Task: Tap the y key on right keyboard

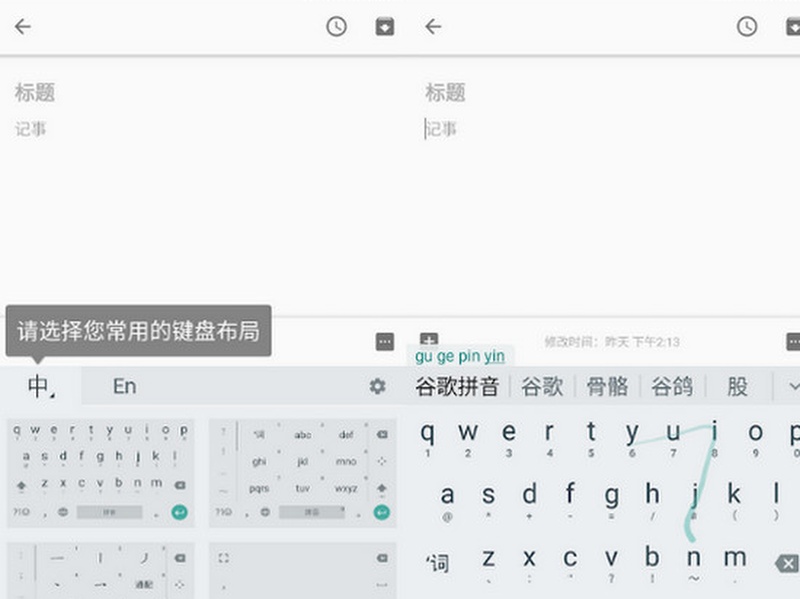Action: [632, 438]
